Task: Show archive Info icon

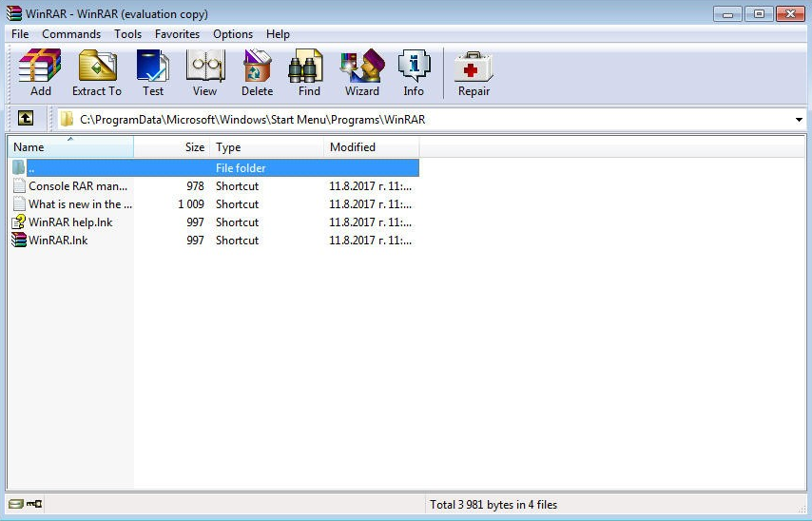Action: 414,66
